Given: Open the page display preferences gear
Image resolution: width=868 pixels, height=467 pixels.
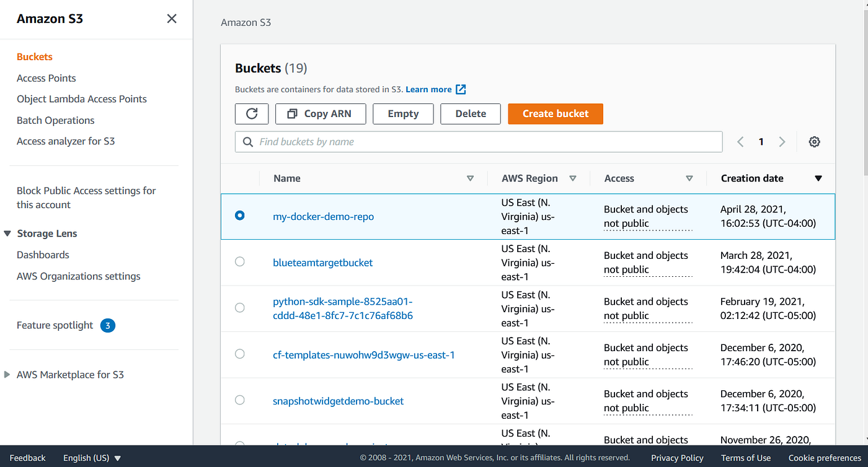Looking at the screenshot, I should click(x=814, y=141).
